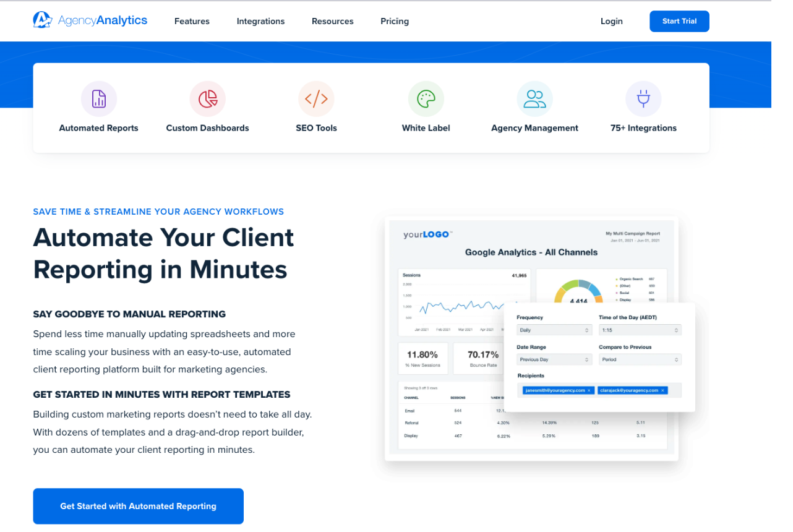
Task: Expand the Date Range Previous Day dropdown
Action: click(555, 359)
